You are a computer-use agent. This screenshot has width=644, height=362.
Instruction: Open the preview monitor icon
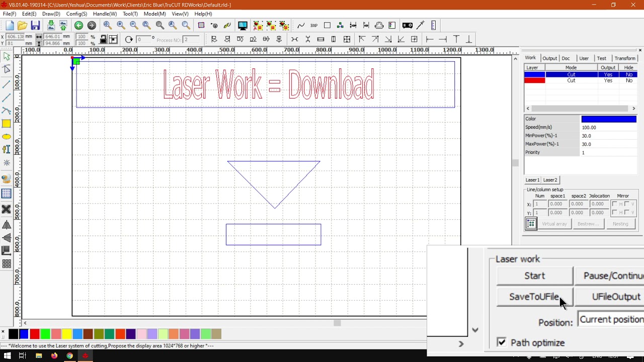[243, 26]
